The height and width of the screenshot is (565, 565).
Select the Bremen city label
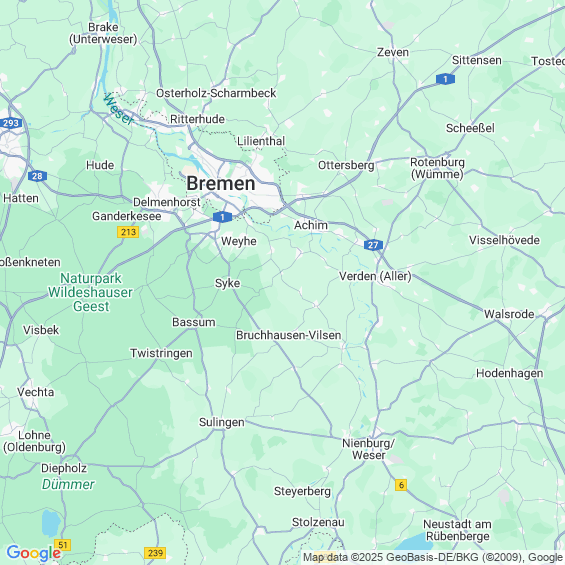(221, 183)
